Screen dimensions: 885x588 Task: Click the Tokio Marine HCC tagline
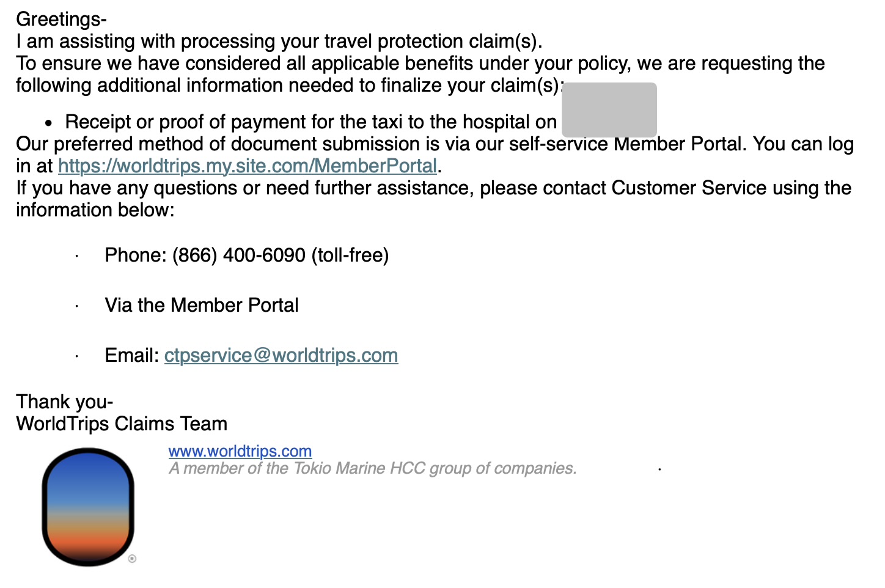point(373,468)
